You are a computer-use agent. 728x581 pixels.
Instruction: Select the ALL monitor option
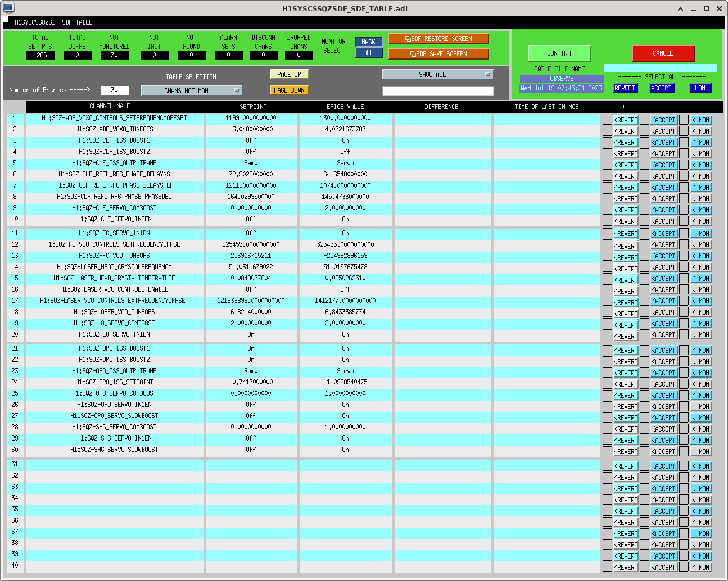368,53
